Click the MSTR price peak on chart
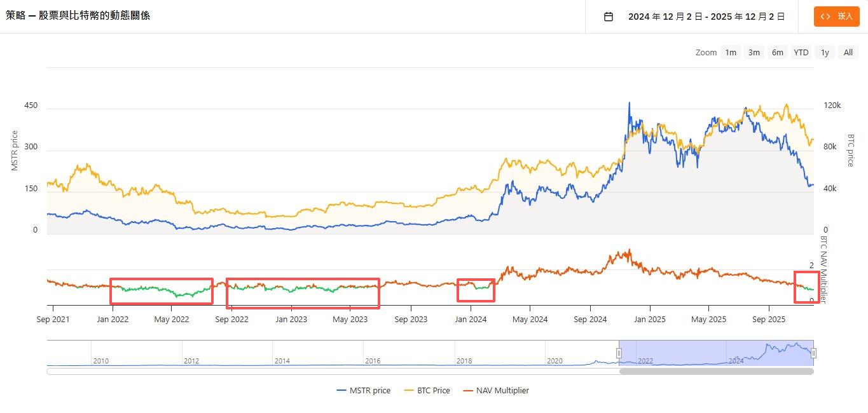The width and height of the screenshot is (868, 413). (x=630, y=103)
